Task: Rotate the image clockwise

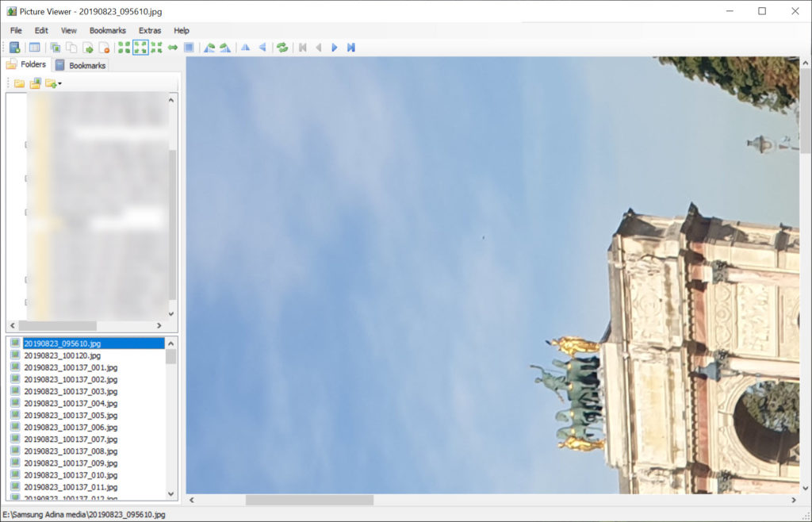Action: tap(224, 47)
